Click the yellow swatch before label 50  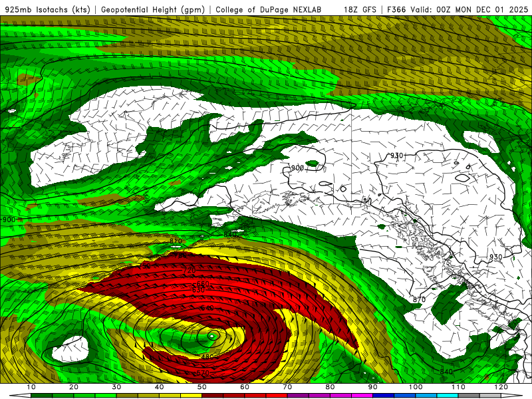(x=192, y=396)
